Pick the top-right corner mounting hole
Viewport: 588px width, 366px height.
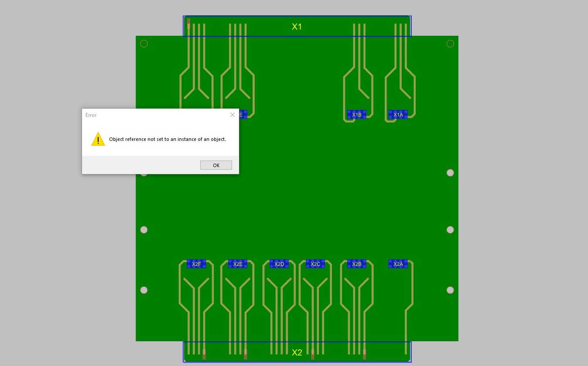450,44
